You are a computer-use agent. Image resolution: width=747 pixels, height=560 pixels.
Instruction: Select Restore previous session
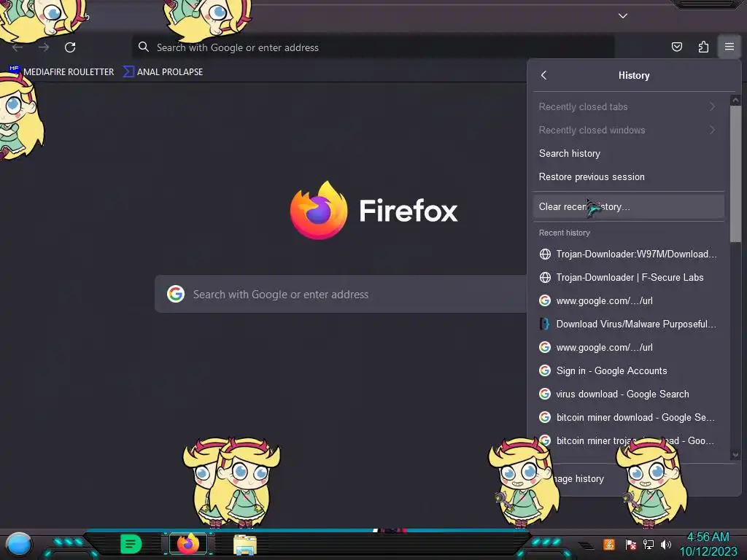coord(628,176)
